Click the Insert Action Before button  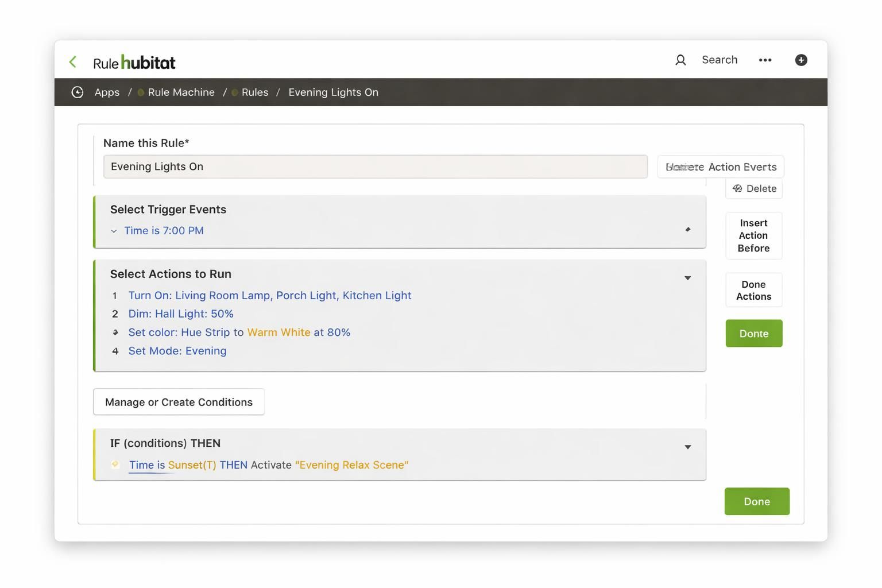tap(754, 235)
